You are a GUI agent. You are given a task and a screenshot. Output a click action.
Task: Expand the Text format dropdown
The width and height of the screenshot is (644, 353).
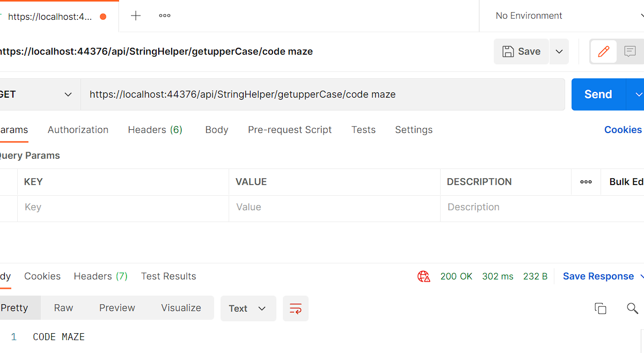(248, 308)
